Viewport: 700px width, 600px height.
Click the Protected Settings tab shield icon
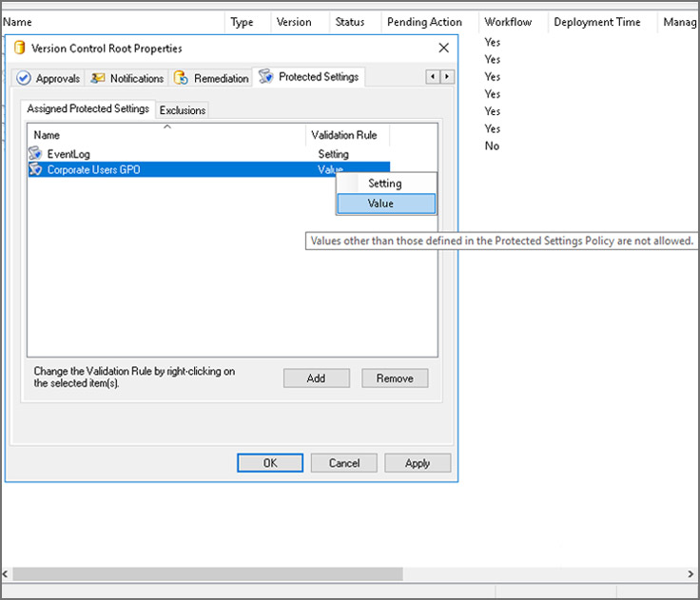pyautogui.click(x=265, y=76)
